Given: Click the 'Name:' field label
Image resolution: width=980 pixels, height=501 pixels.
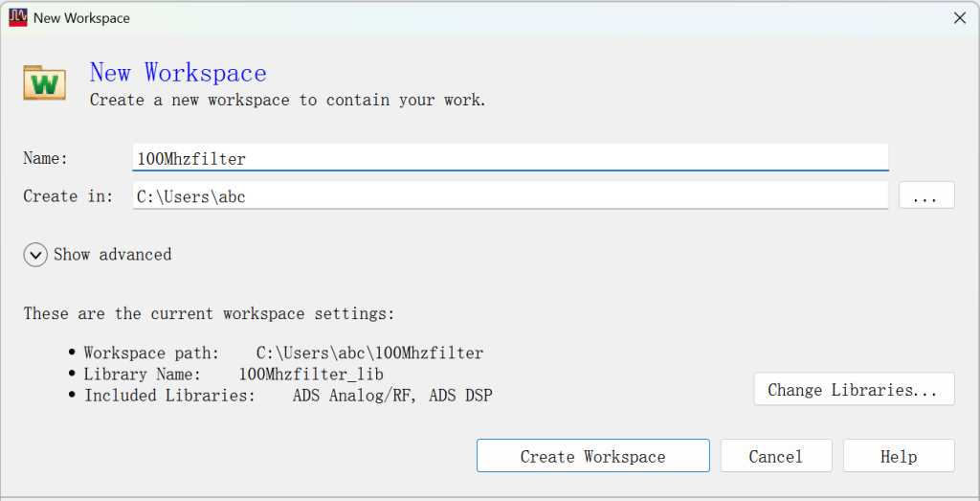Looking at the screenshot, I should click(x=45, y=158).
